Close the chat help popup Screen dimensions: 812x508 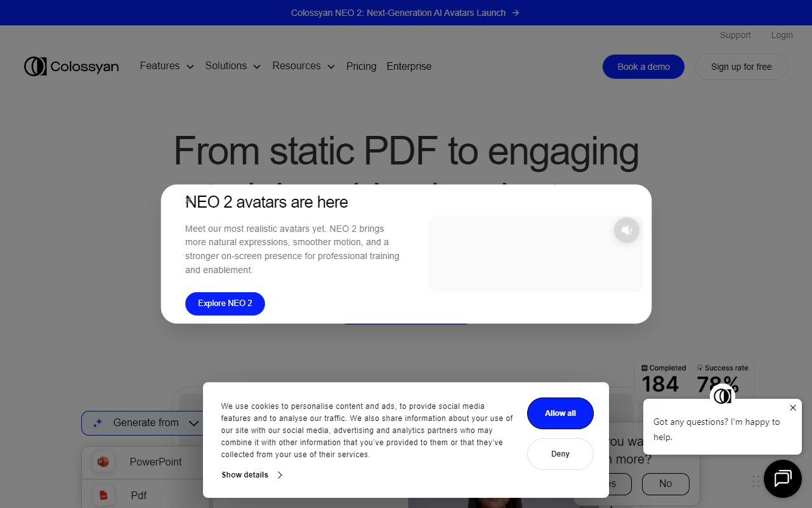[792, 408]
